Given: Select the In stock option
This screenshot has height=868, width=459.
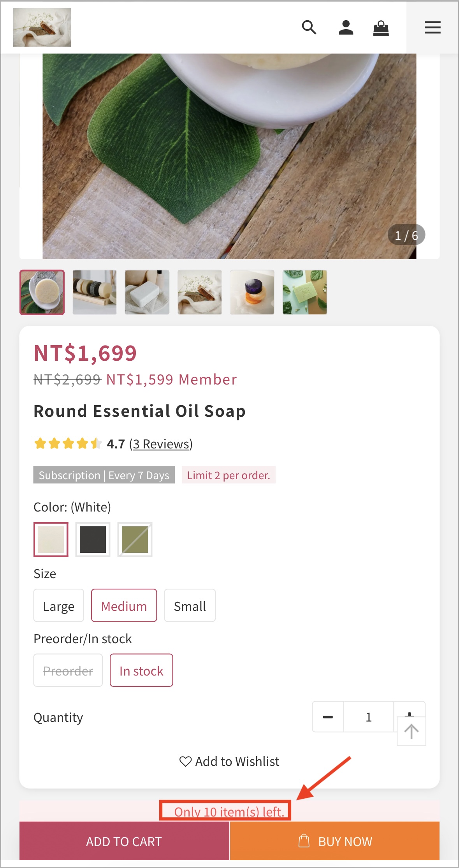Looking at the screenshot, I should tap(141, 670).
